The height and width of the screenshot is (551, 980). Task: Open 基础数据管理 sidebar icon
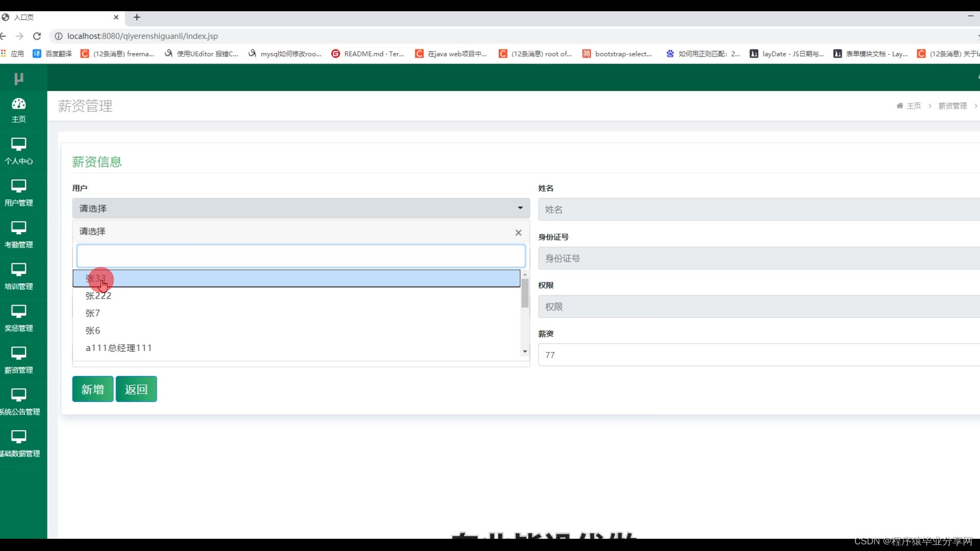click(19, 438)
